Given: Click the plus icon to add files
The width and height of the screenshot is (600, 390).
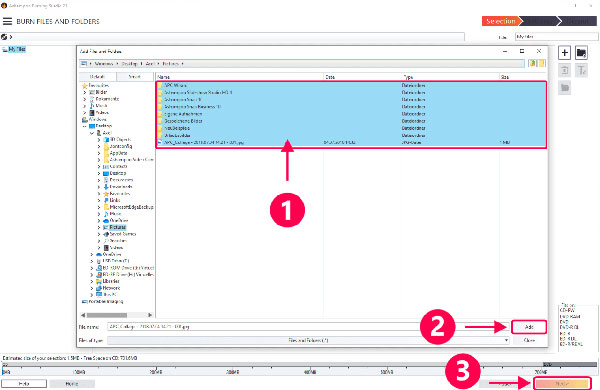Looking at the screenshot, I should (x=564, y=53).
